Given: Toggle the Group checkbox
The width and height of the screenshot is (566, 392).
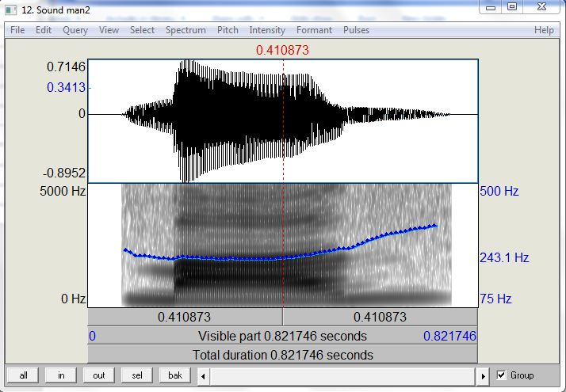Looking at the screenshot, I should 501,375.
